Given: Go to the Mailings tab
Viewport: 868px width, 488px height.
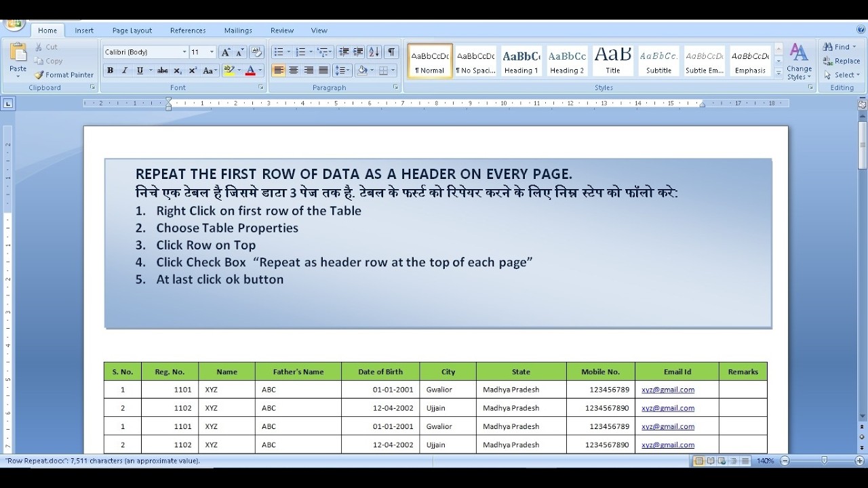Looking at the screenshot, I should [238, 30].
